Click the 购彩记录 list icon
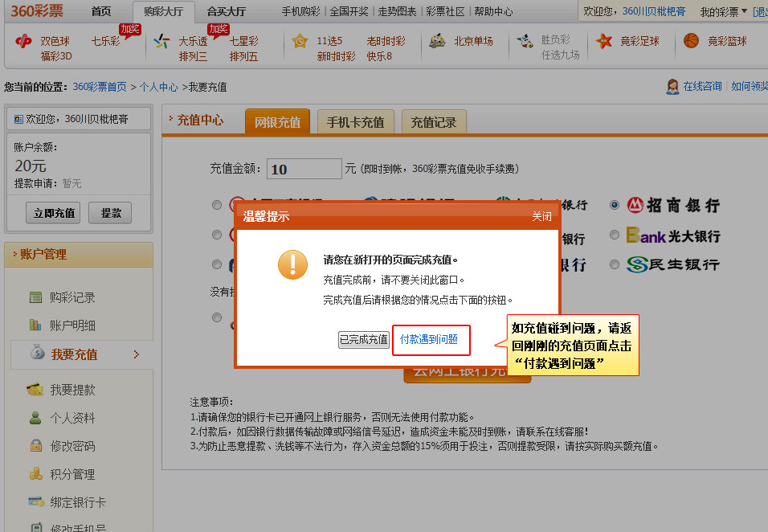 (36, 297)
